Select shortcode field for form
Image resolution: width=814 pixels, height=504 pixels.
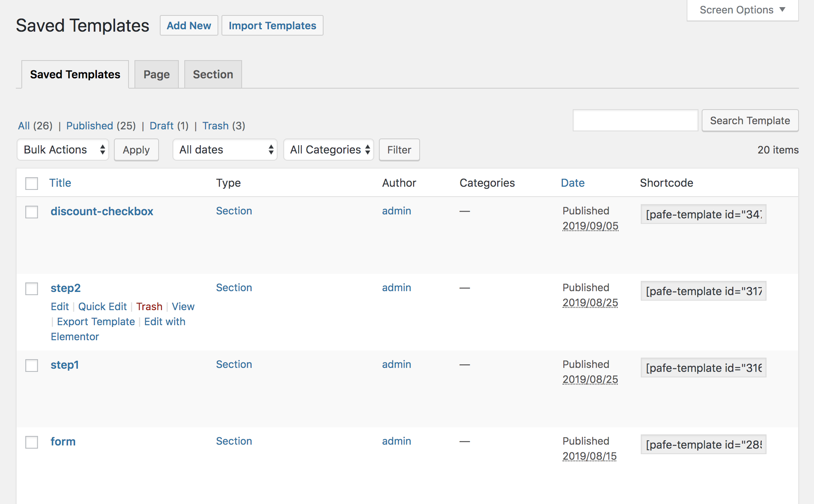pos(703,444)
